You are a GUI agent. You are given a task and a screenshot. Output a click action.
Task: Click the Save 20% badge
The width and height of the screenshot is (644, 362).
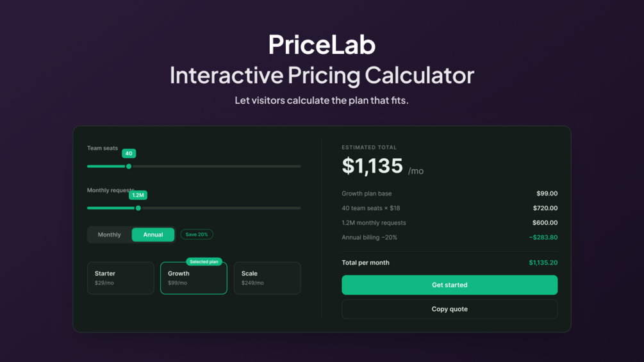click(197, 234)
